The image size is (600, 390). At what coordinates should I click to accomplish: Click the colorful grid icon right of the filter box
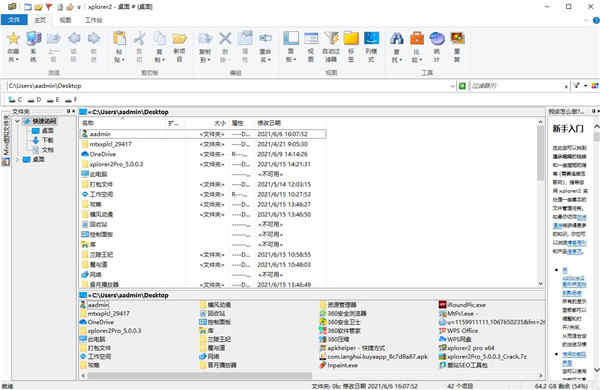(x=595, y=86)
